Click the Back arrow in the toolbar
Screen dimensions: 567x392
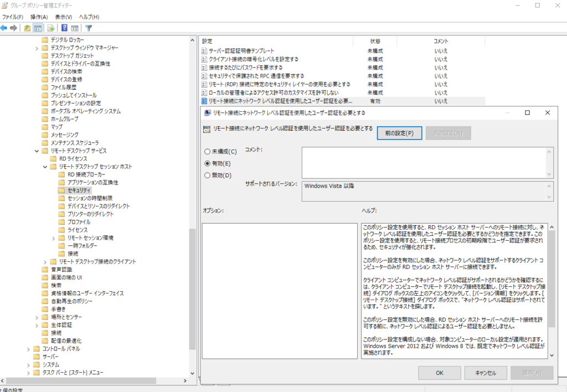pos(4,28)
